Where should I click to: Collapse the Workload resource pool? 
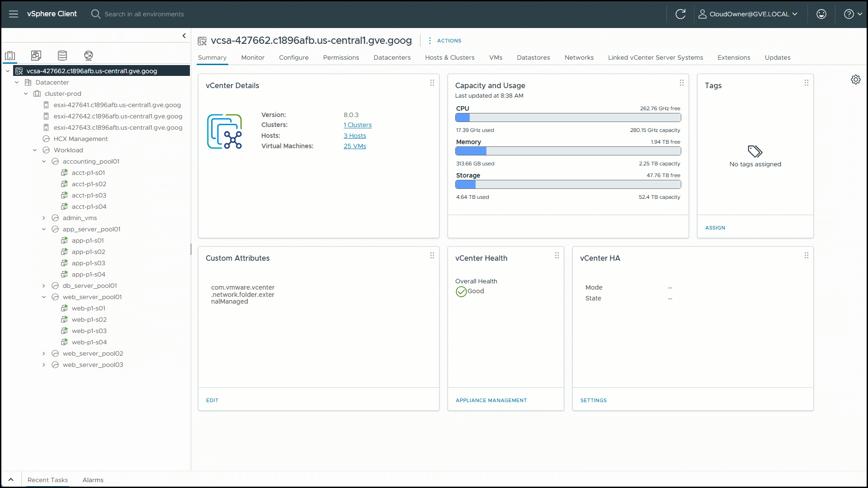[35, 150]
